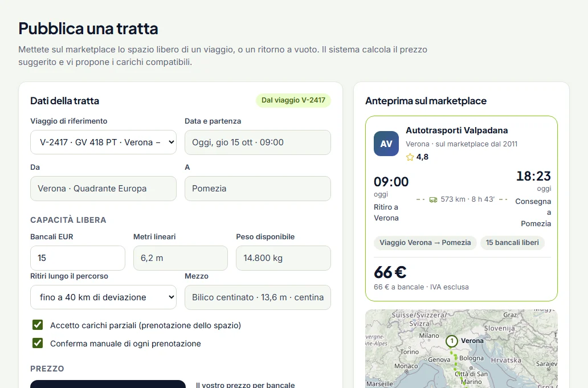
Task: Edit the Bancali EUR field
Action: tap(77, 258)
